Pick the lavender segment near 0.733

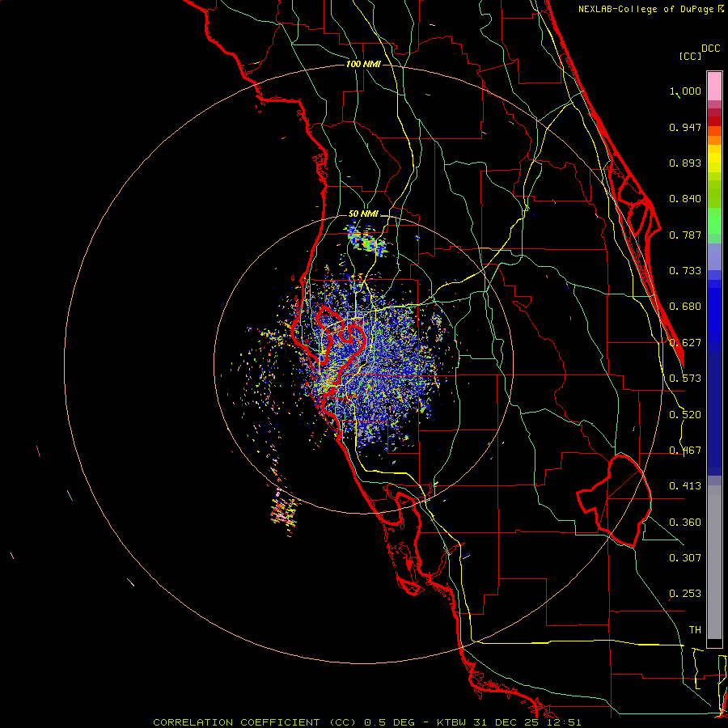coord(714,256)
